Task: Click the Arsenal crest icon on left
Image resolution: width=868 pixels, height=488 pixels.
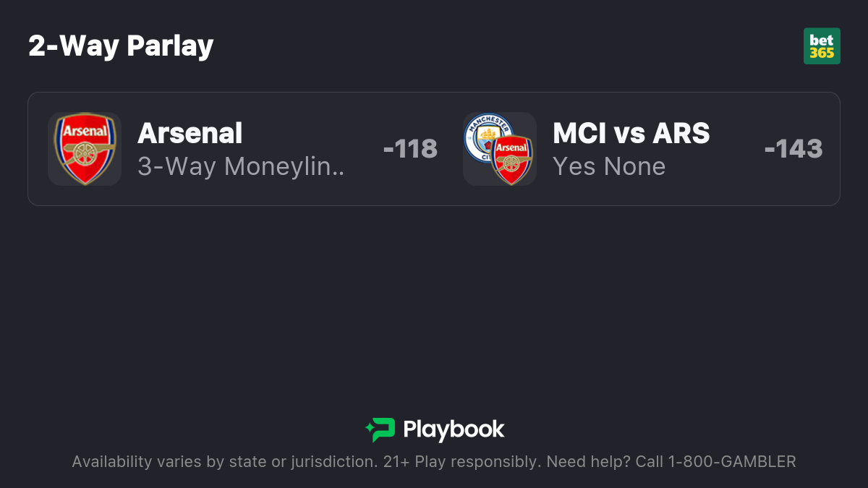Action: tap(85, 149)
